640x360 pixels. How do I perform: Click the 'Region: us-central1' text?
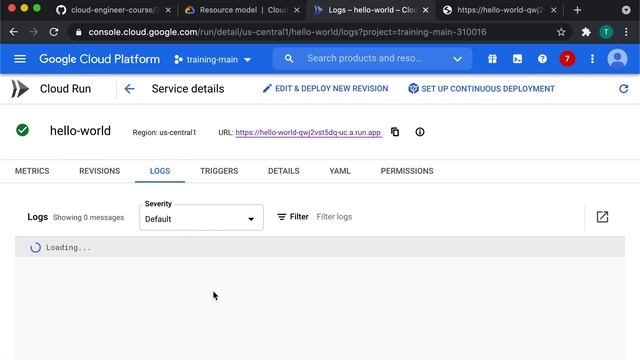point(164,132)
